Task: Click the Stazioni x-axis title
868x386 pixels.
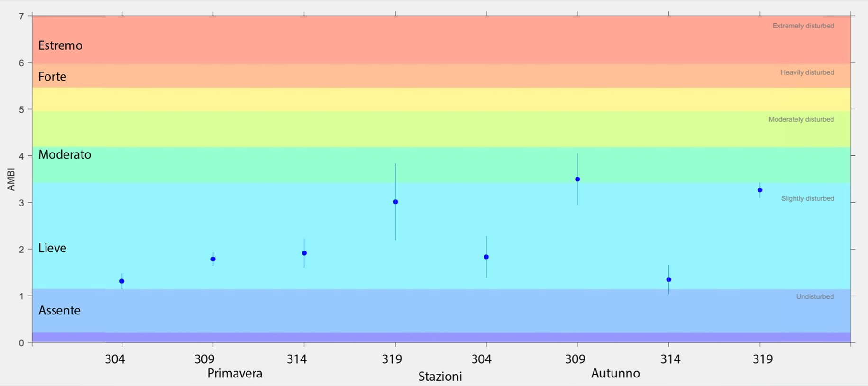Action: [439, 377]
